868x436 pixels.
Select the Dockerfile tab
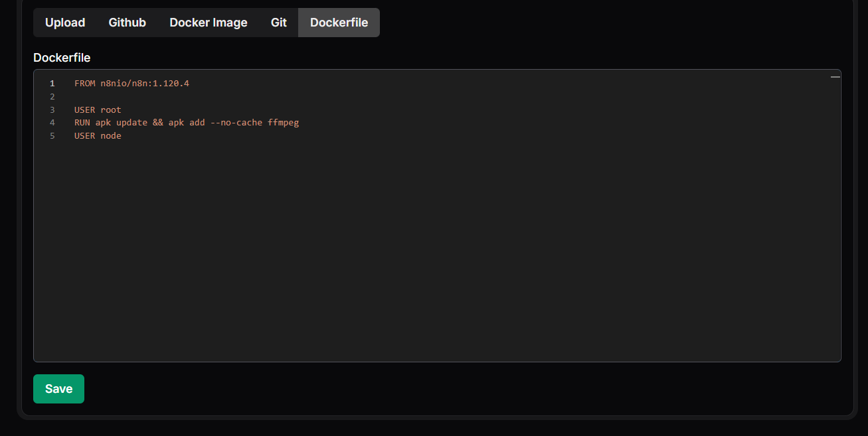[x=339, y=23]
